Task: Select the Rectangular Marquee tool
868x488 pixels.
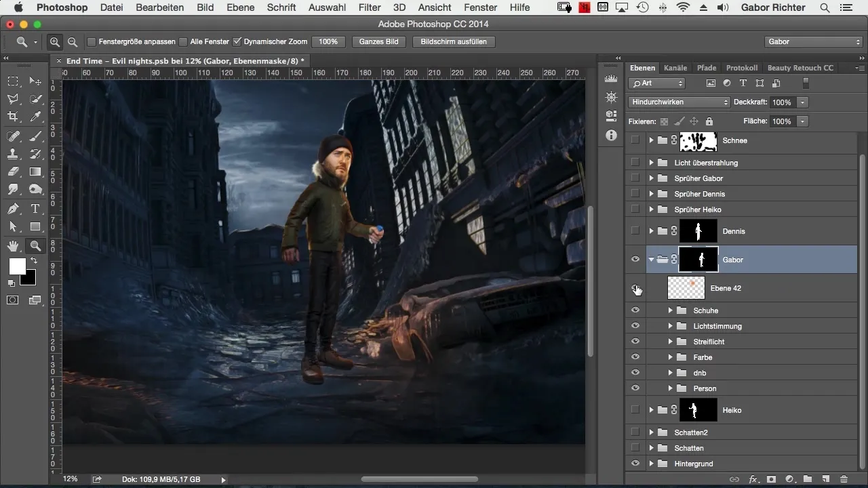Action: coord(14,81)
